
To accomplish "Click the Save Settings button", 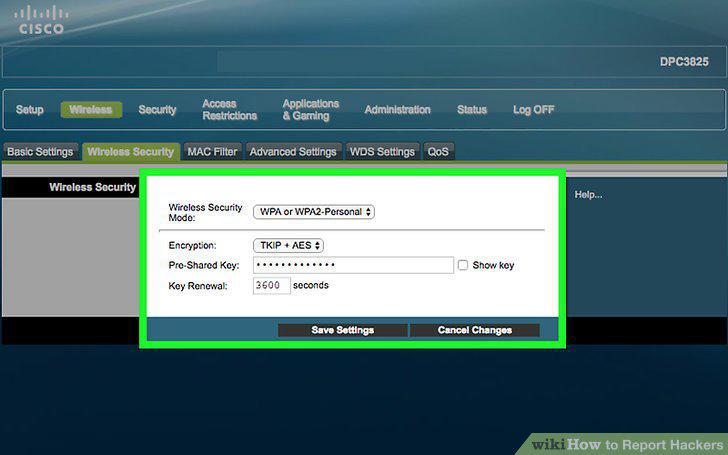I will (343, 330).
